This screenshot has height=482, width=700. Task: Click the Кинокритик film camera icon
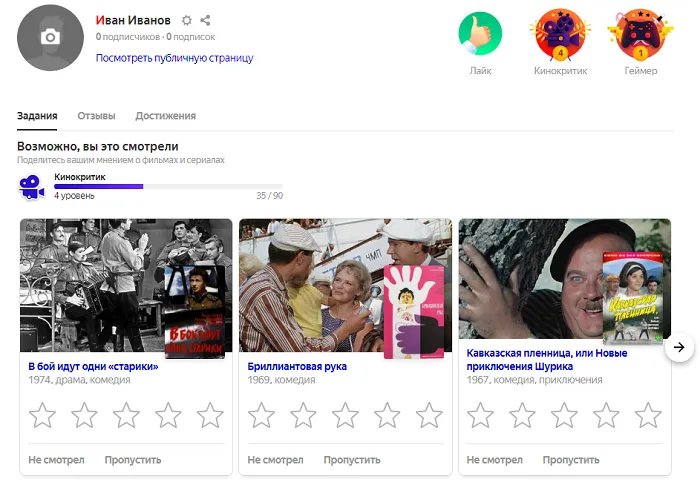click(32, 187)
